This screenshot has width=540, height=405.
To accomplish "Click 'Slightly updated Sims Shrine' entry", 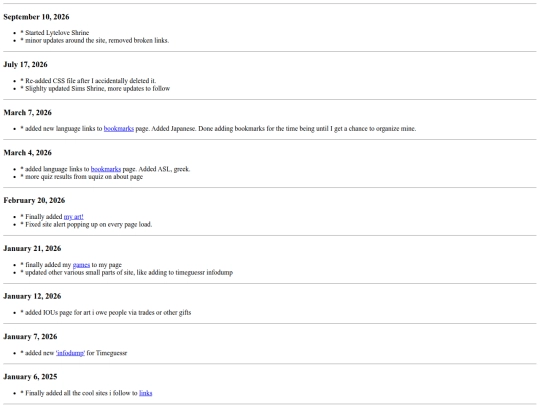I will 95,89.
